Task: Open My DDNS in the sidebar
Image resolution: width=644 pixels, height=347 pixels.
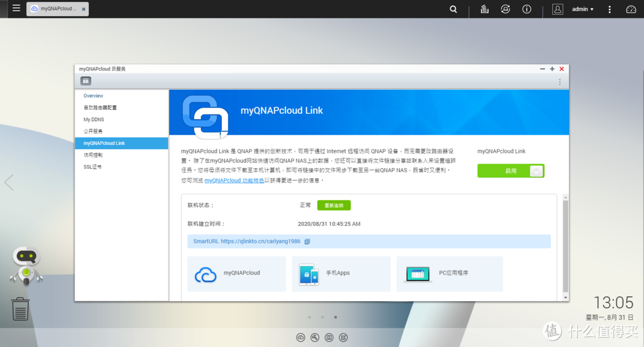Action: coord(94,119)
